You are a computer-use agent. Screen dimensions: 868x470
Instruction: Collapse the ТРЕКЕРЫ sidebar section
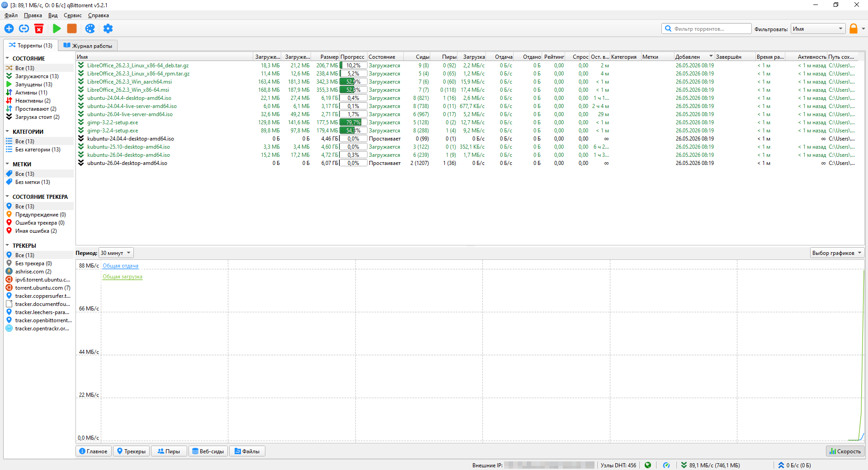click(7, 245)
